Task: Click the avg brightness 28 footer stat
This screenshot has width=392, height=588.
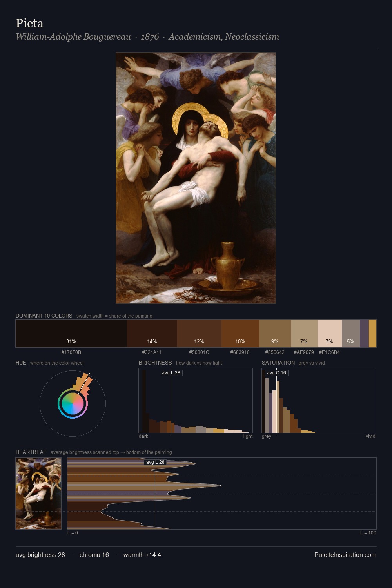Action: [40, 555]
